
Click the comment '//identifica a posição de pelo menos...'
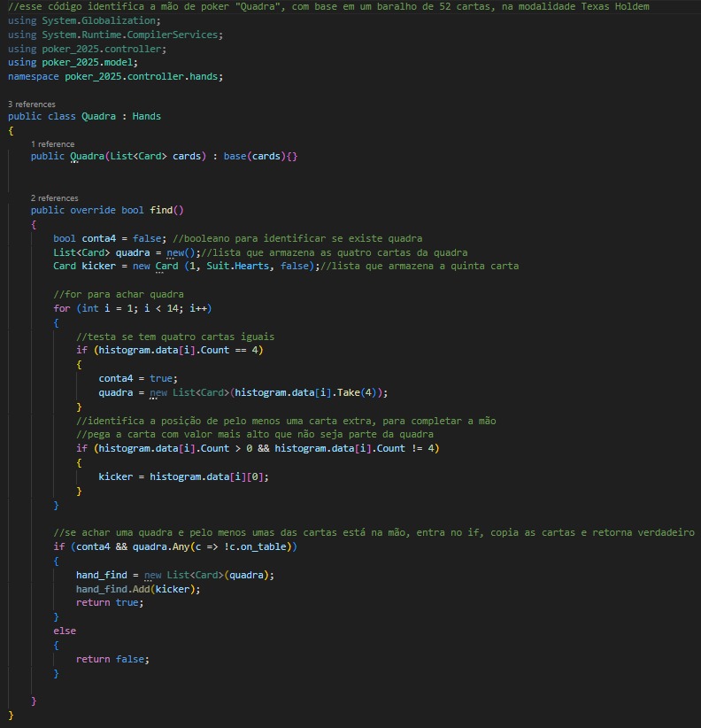coord(286,421)
